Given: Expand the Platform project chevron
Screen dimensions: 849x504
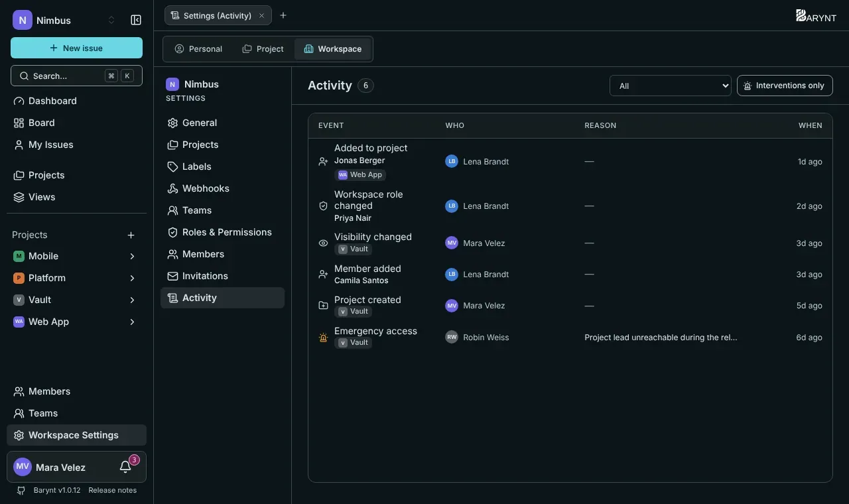Looking at the screenshot, I should pos(132,278).
